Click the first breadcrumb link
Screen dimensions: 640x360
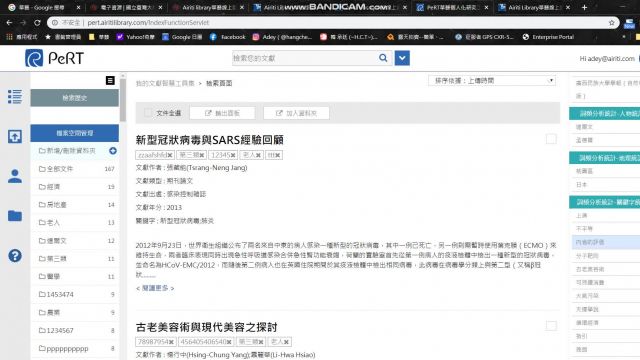(165, 83)
